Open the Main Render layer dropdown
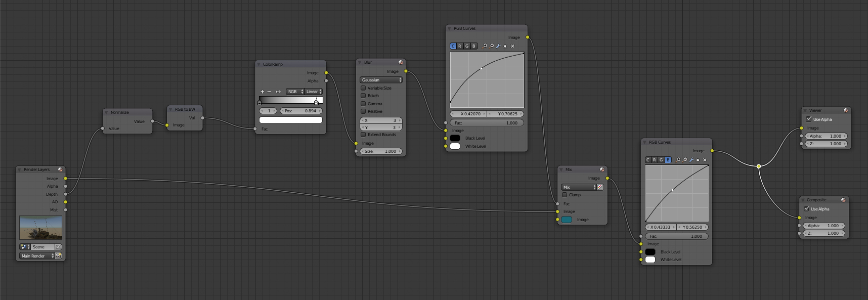 point(37,256)
